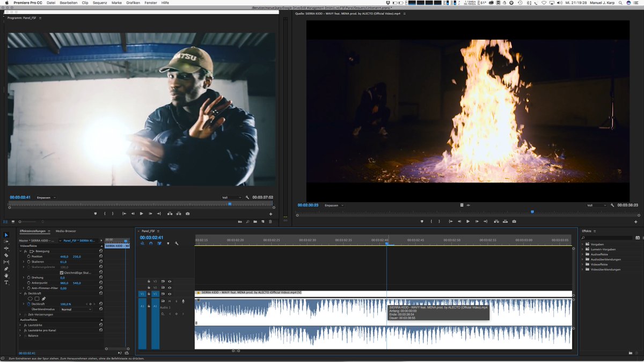Reset the Position parameter
The height and width of the screenshot is (362, 644).
[x=100, y=256]
